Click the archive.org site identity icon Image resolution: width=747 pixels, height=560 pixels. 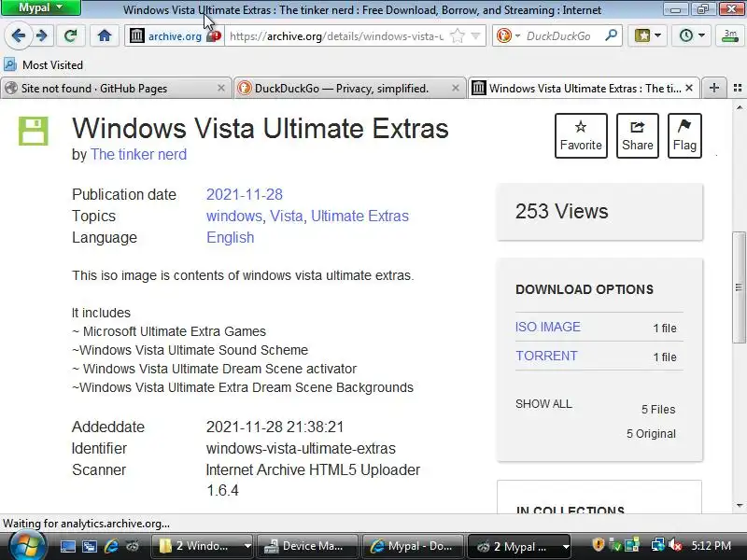[136, 35]
